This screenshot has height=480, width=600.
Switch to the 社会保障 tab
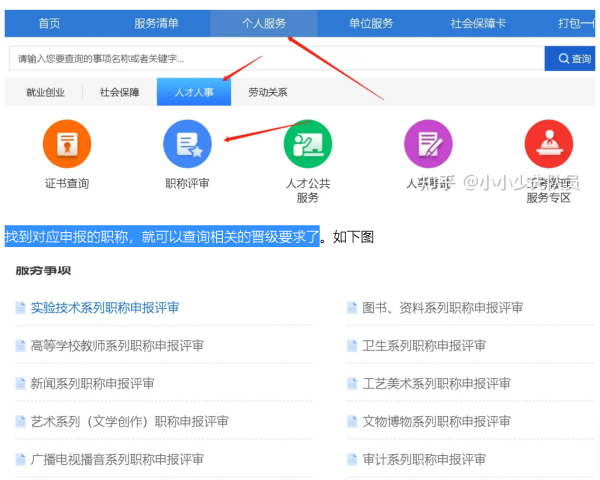[120, 92]
